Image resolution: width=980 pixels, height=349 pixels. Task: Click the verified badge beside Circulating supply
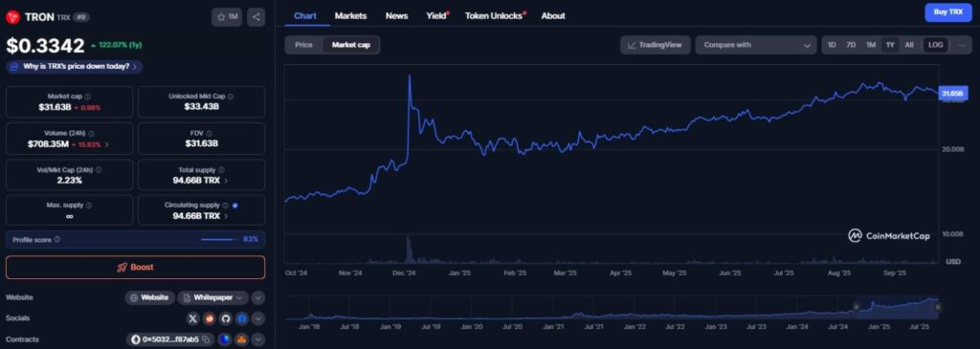tap(235, 206)
